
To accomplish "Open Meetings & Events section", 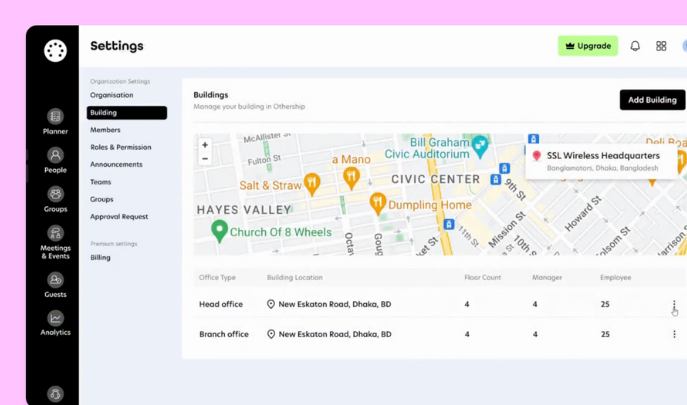I will point(55,234).
